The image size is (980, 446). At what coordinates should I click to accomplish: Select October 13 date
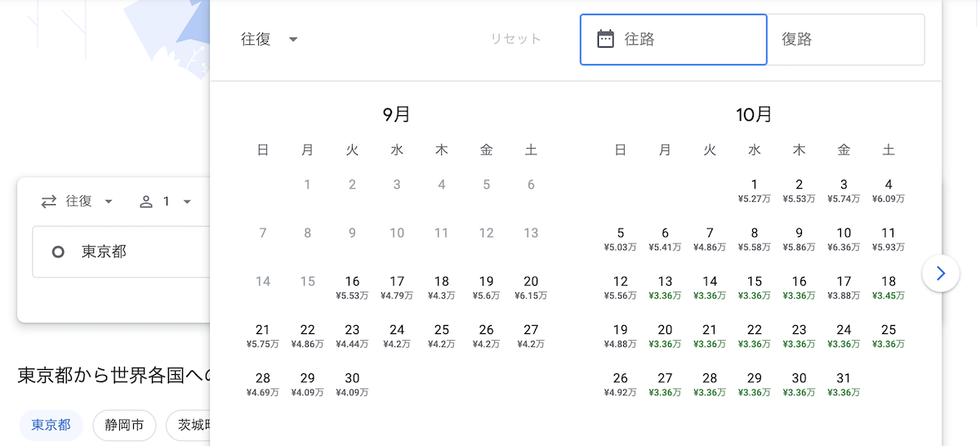665,288
